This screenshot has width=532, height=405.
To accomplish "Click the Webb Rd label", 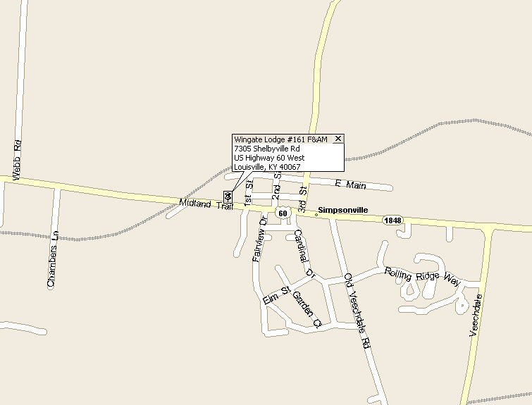I will click(x=17, y=160).
